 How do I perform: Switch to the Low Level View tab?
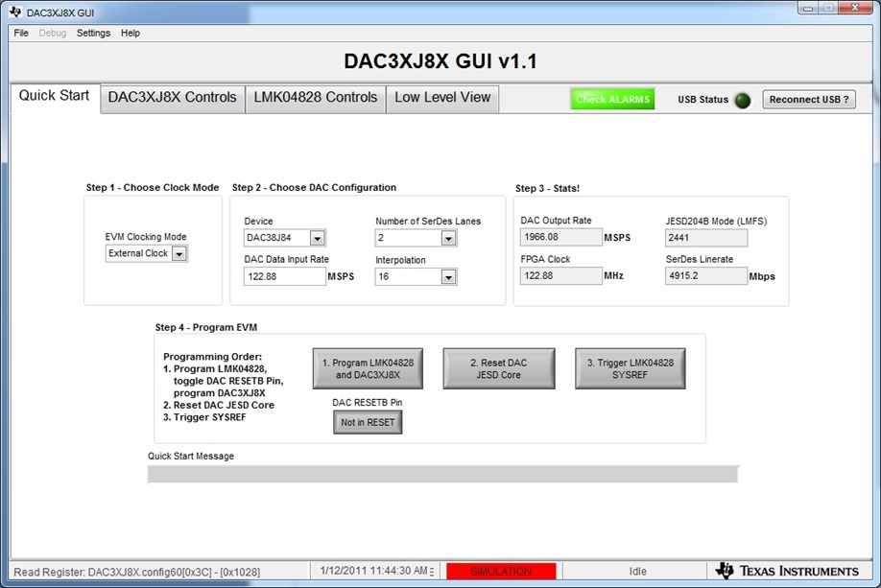(442, 98)
